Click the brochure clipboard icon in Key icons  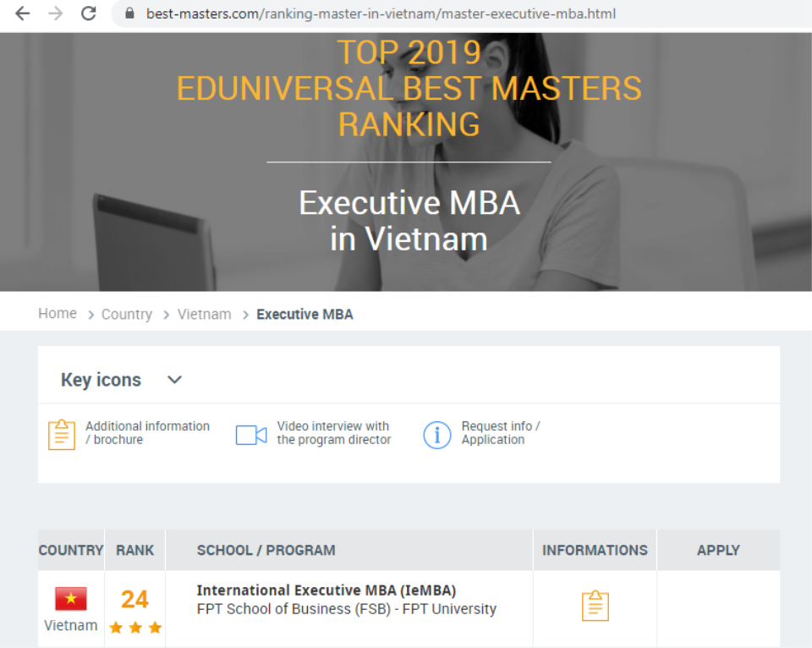[62, 434]
